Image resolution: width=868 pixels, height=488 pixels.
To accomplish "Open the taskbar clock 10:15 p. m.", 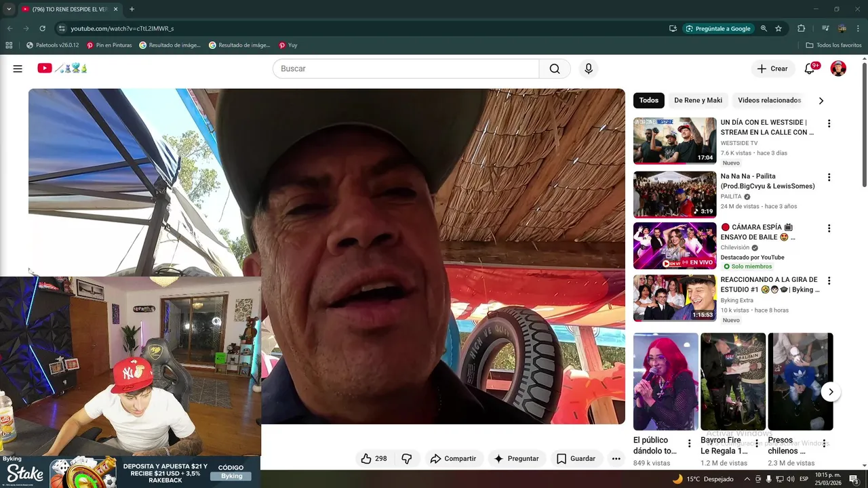I will 828,479.
